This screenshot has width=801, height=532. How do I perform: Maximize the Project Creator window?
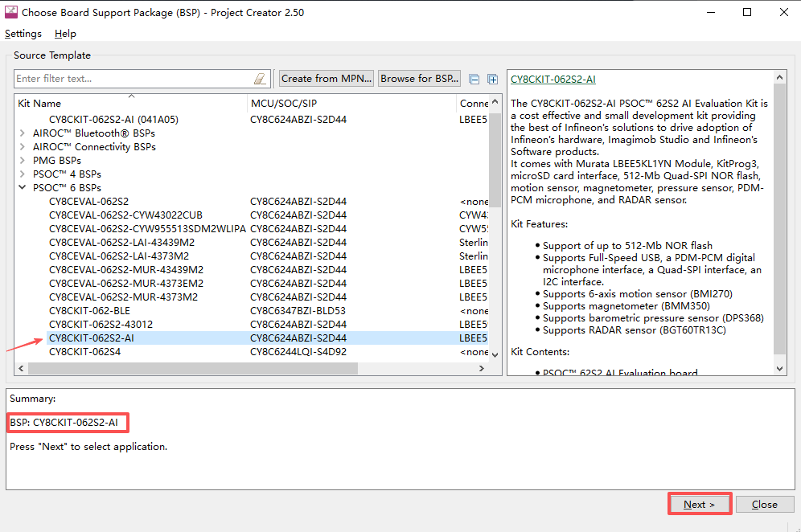point(747,12)
